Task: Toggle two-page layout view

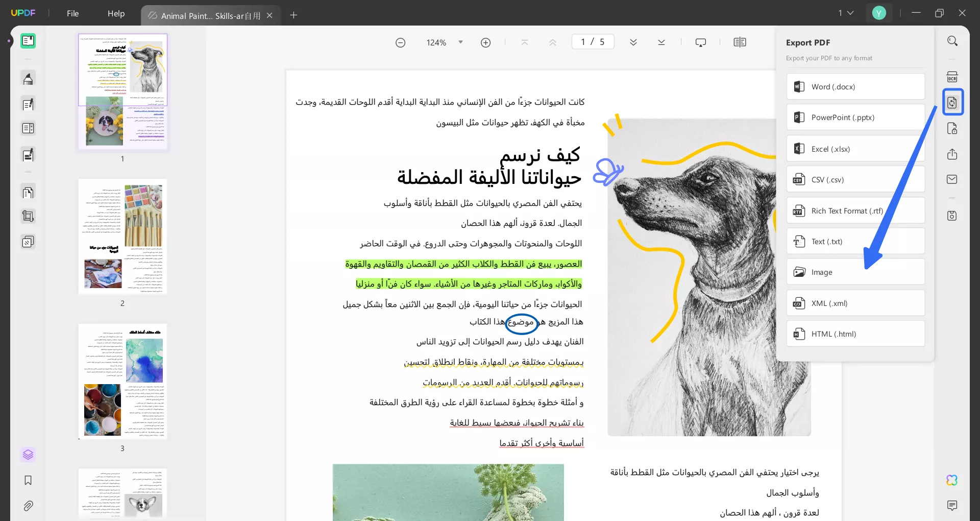Action: pyautogui.click(x=740, y=42)
